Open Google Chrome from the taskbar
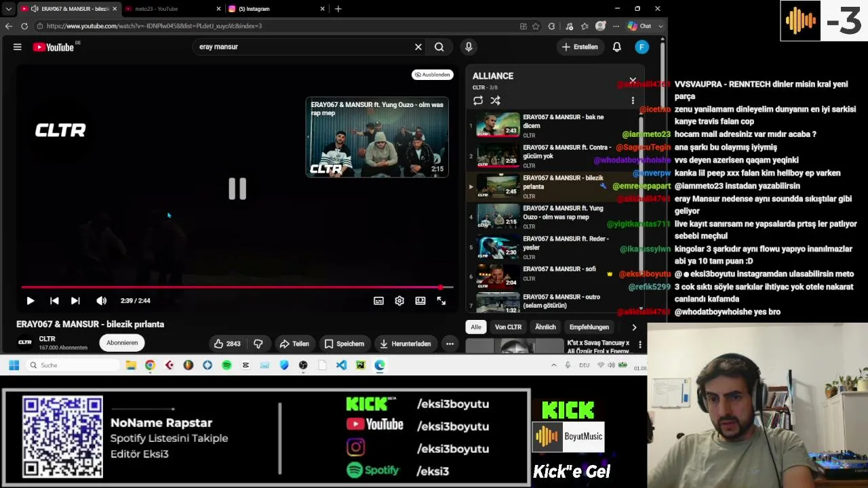The image size is (868, 488). [x=150, y=365]
